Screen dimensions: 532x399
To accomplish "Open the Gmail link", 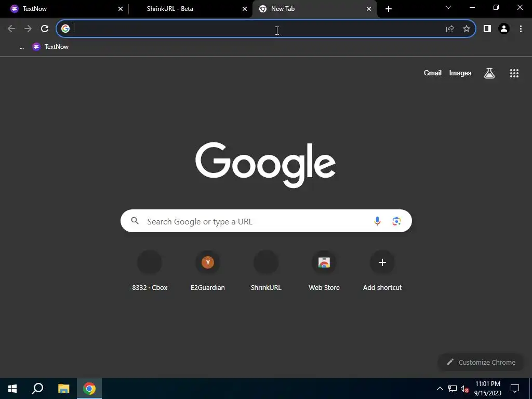I will click(433, 73).
